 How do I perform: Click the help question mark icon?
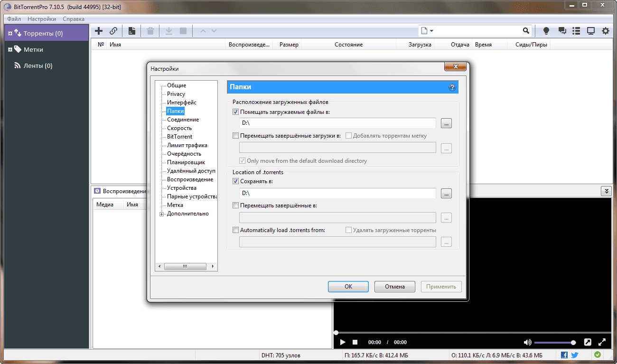[452, 87]
